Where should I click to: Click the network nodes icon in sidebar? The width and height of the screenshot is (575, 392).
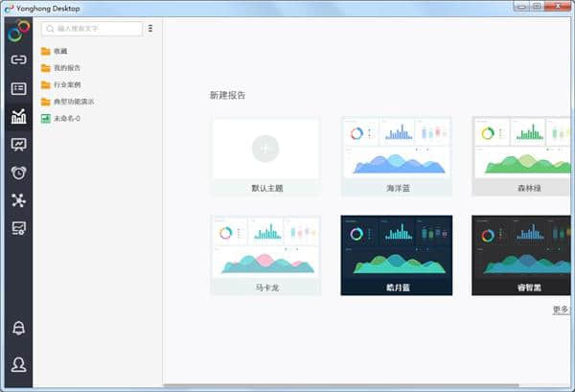[17, 200]
